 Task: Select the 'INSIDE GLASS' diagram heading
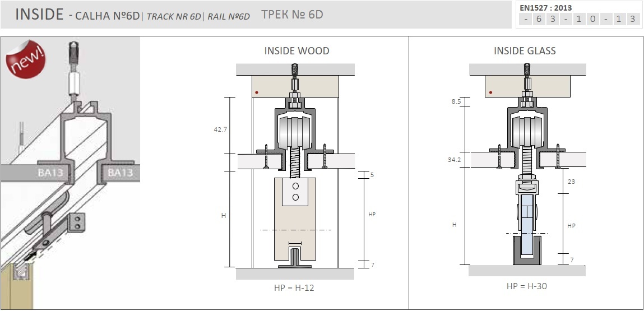525,51
